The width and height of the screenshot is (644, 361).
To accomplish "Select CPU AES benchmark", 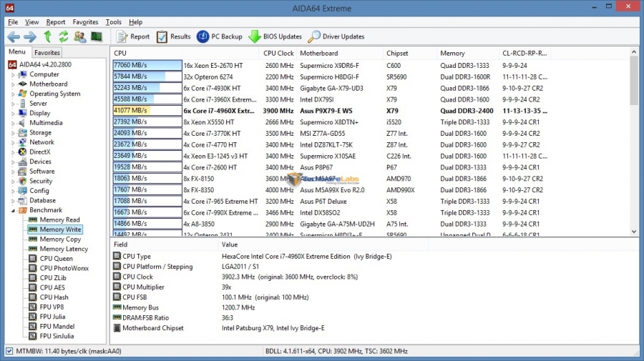I will pos(52,287).
